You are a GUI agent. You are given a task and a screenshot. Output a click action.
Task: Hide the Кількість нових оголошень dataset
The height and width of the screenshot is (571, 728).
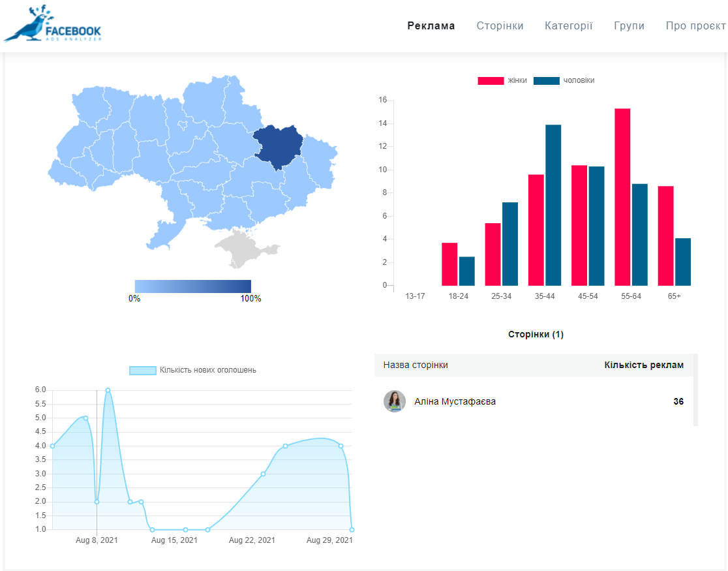[x=192, y=370]
